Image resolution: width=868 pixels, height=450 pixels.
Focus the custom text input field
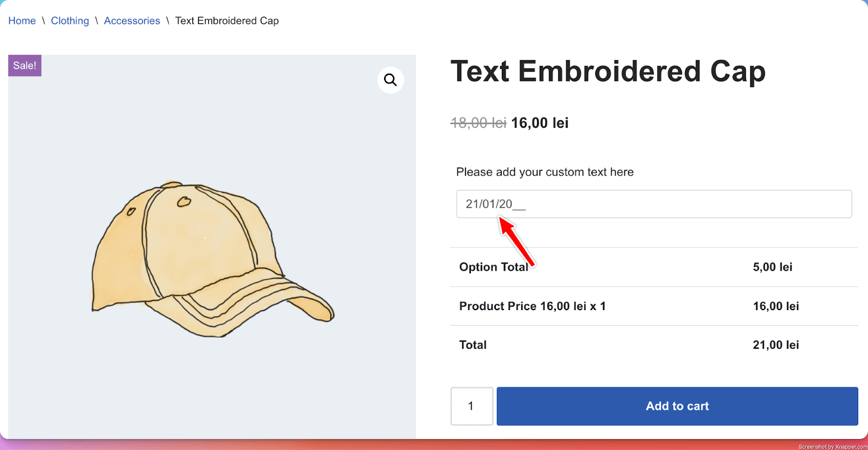[654, 204]
